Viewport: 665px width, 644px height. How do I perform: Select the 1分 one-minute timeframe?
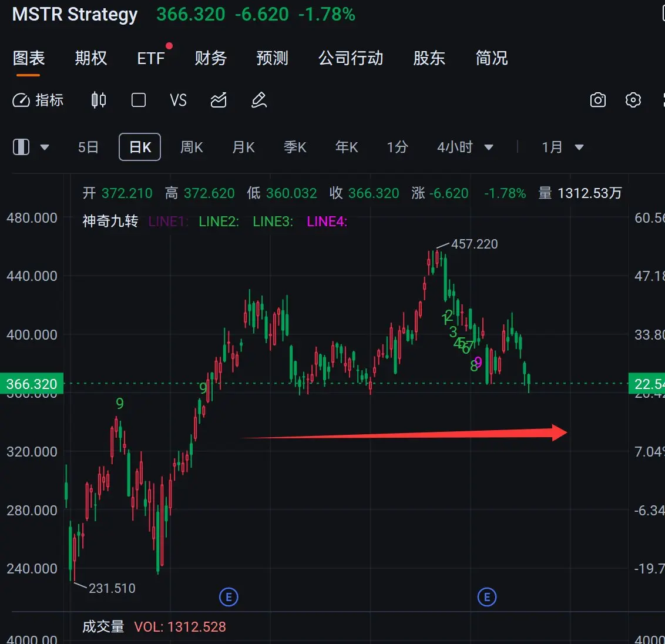[397, 147]
